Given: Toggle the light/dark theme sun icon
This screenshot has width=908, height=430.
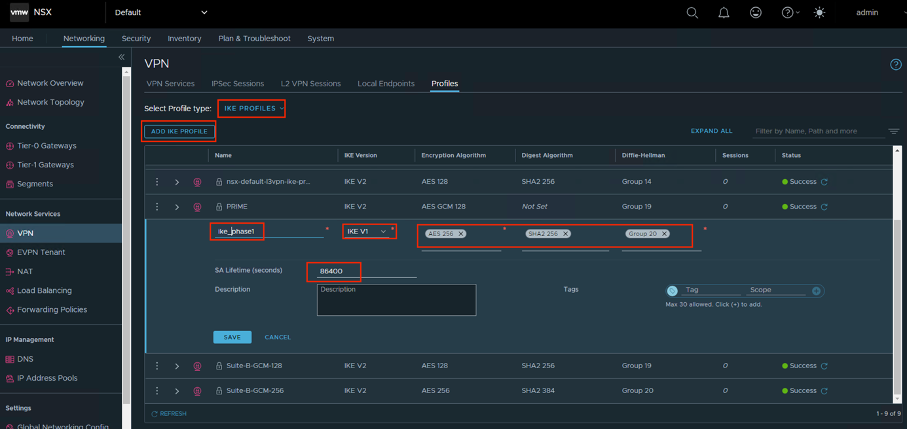Looking at the screenshot, I should [x=820, y=13].
